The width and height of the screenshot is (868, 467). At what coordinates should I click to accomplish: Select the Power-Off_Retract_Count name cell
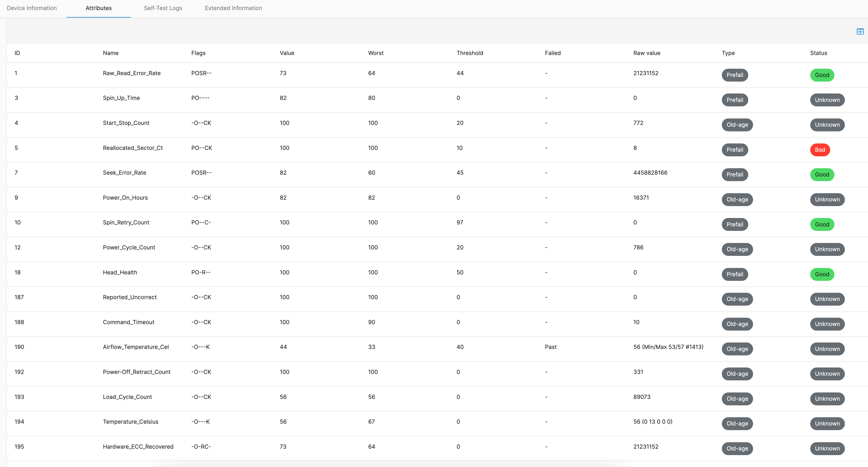click(x=136, y=372)
